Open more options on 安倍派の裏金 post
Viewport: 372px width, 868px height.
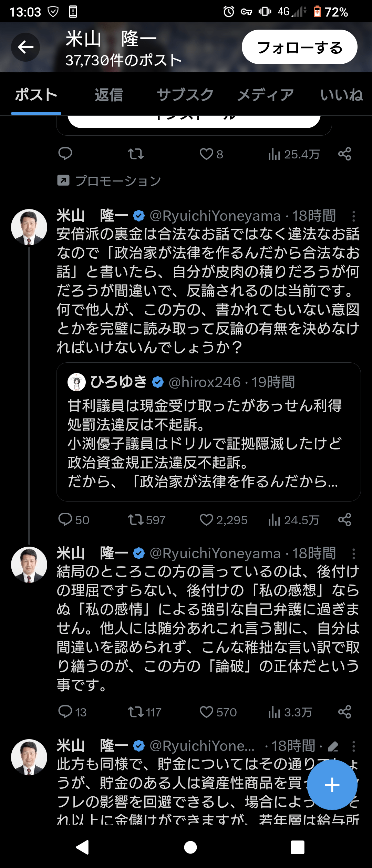coord(353,216)
